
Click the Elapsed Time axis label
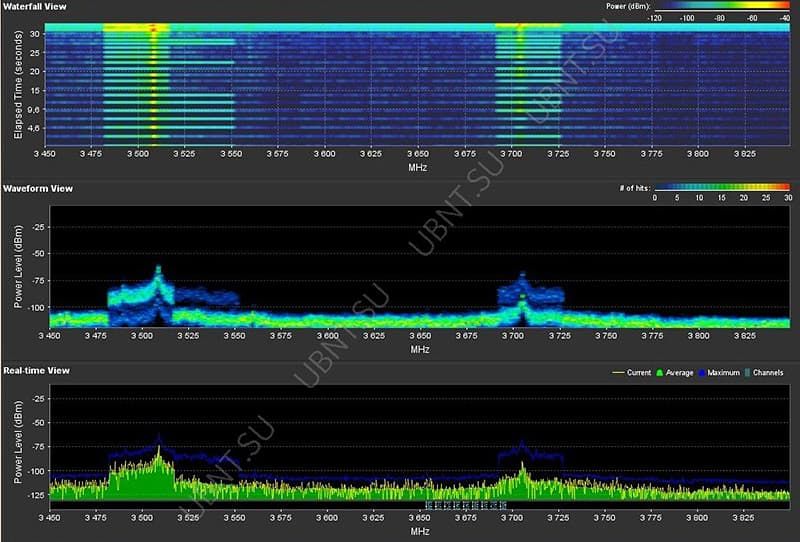(19, 85)
